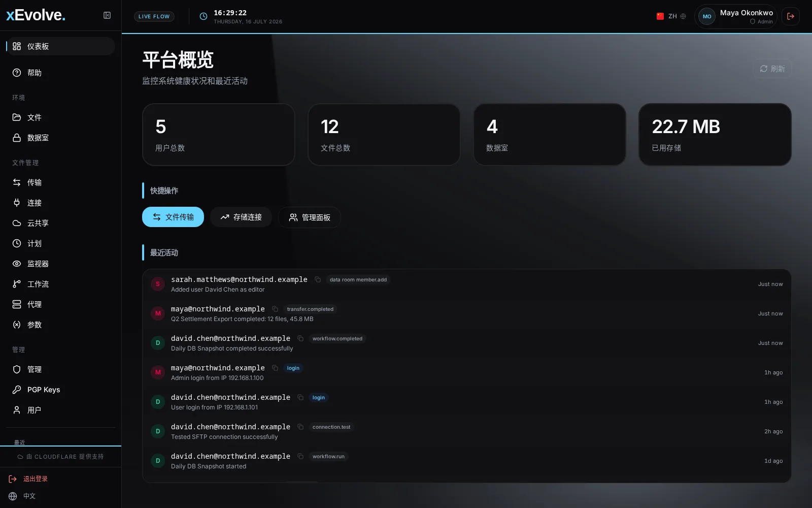Click Maya Okonkwo user name

pos(747,13)
